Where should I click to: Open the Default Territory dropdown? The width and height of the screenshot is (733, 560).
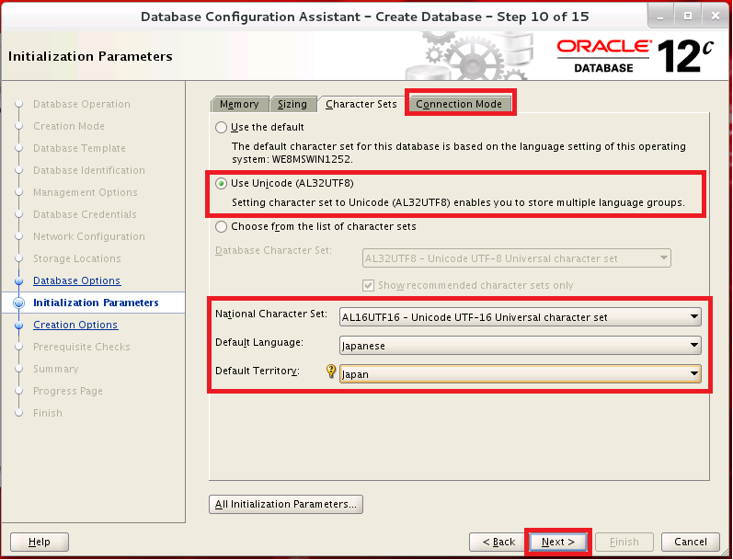(520, 374)
